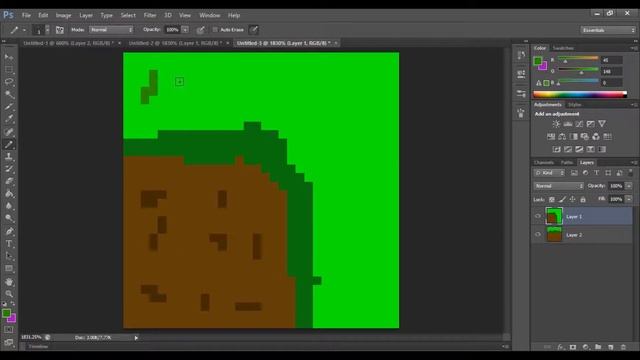
Task: Switch to the Channels tab
Action: coord(544,162)
